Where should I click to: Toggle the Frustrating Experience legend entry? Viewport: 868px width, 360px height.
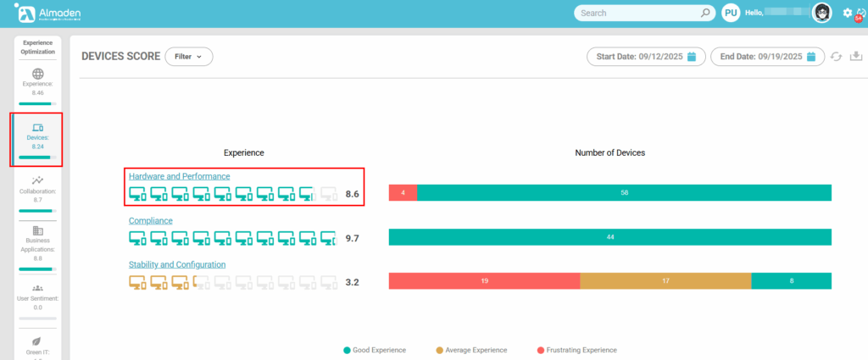click(x=576, y=350)
